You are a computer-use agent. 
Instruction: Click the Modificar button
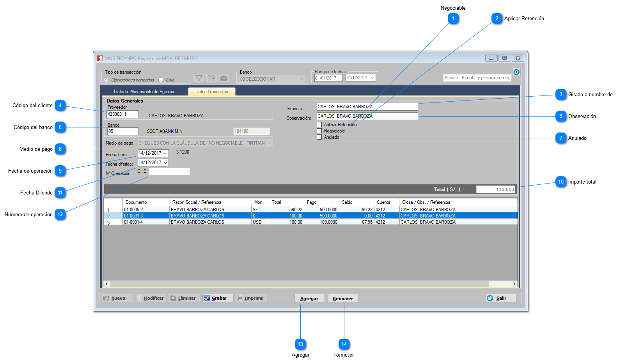click(x=151, y=298)
